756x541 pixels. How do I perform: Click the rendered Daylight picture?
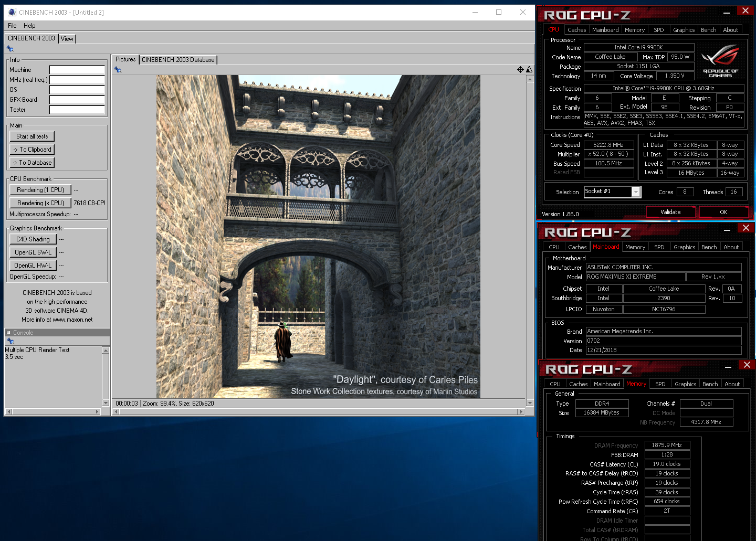click(x=318, y=237)
